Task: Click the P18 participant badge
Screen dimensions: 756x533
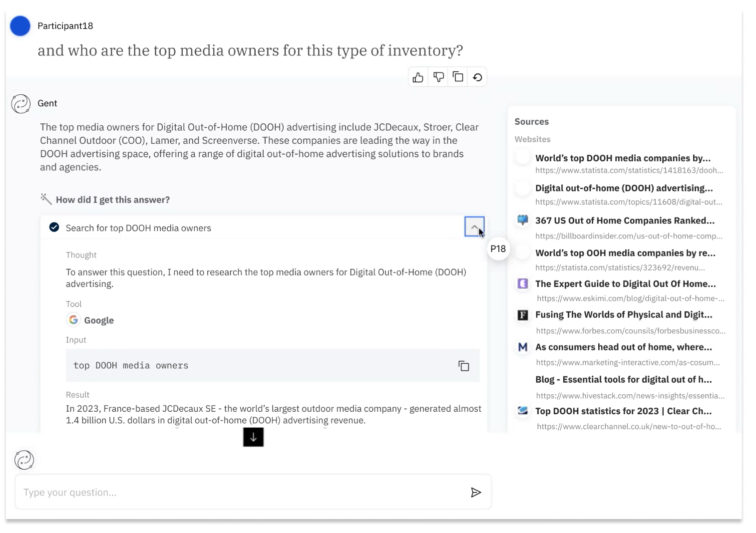Action: pyautogui.click(x=498, y=249)
